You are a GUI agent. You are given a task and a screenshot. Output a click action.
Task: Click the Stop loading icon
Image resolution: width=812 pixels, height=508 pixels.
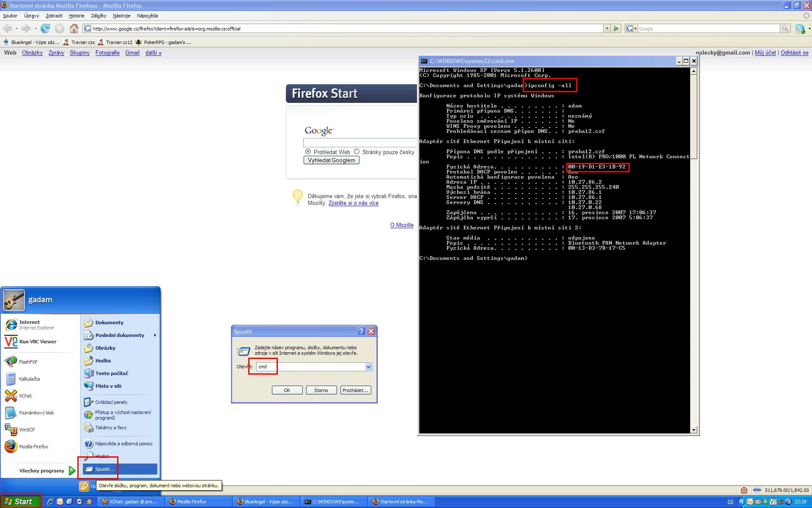pyautogui.click(x=60, y=28)
